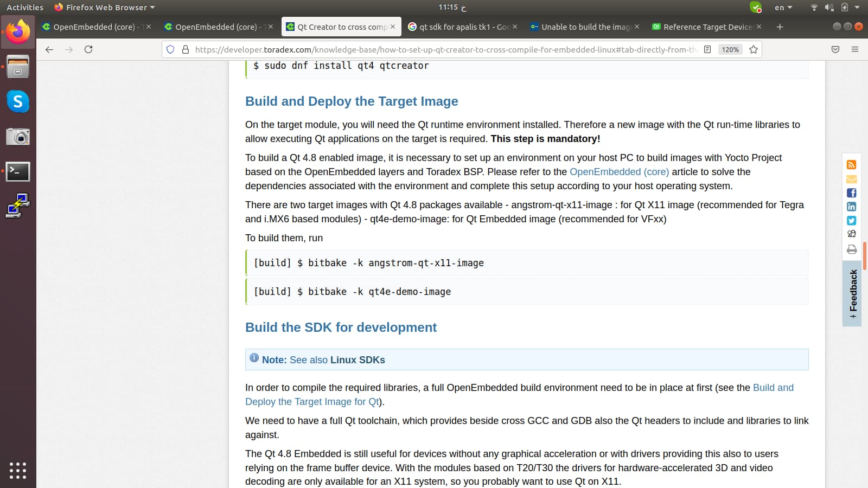Open the volume indicator in top bar

(829, 7)
